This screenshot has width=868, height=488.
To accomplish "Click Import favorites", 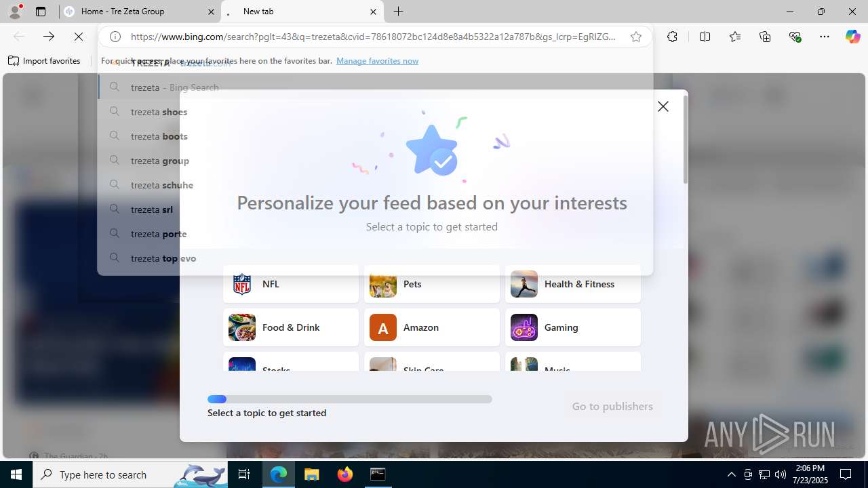I will pyautogui.click(x=44, y=61).
